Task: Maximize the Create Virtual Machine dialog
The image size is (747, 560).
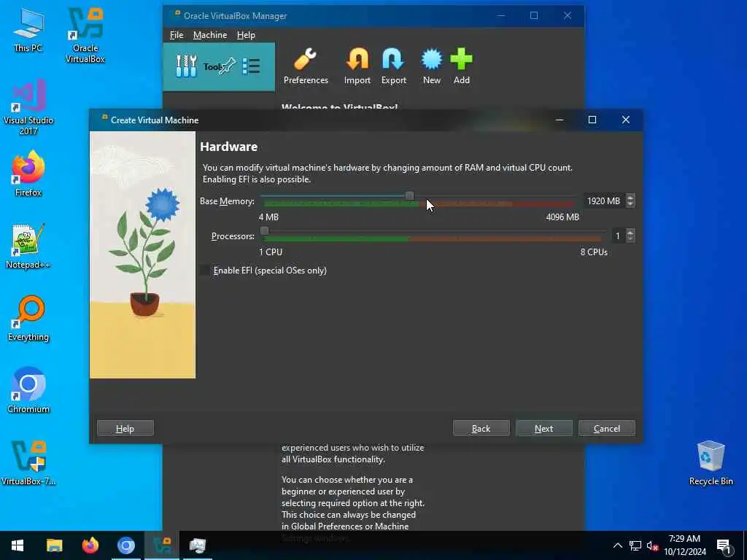Action: click(592, 120)
